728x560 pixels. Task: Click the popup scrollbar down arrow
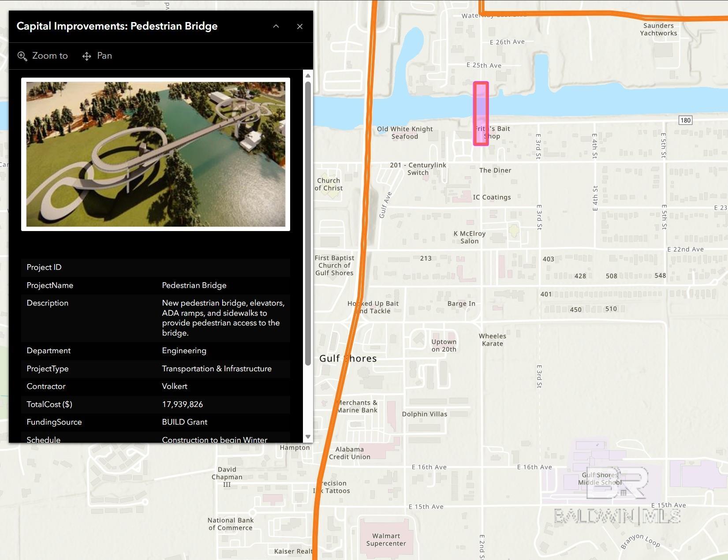[x=308, y=437]
